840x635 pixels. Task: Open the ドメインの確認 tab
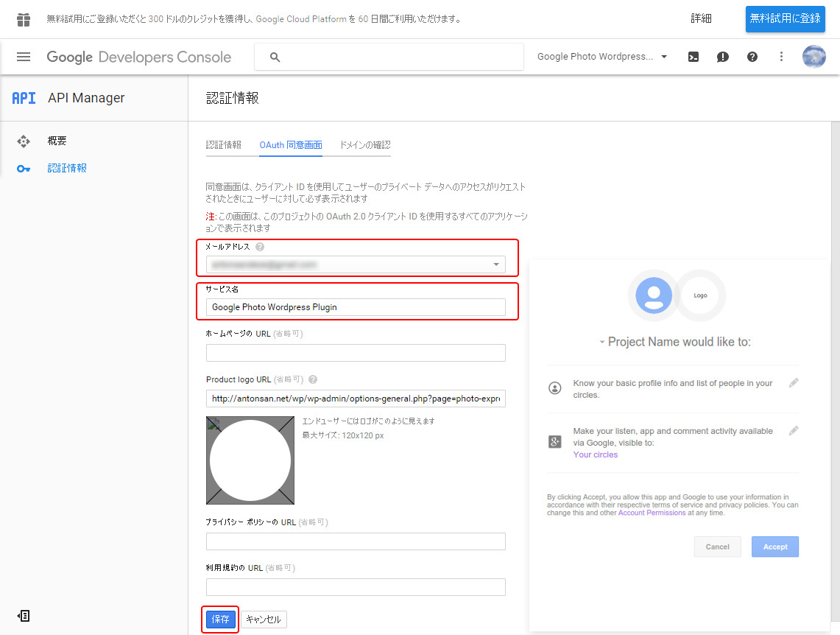click(x=365, y=144)
